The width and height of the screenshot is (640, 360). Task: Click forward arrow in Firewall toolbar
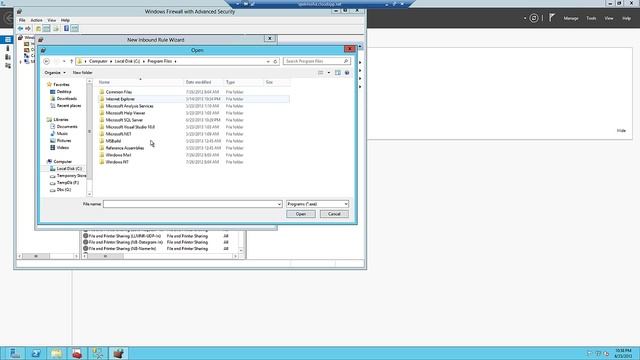click(28, 29)
